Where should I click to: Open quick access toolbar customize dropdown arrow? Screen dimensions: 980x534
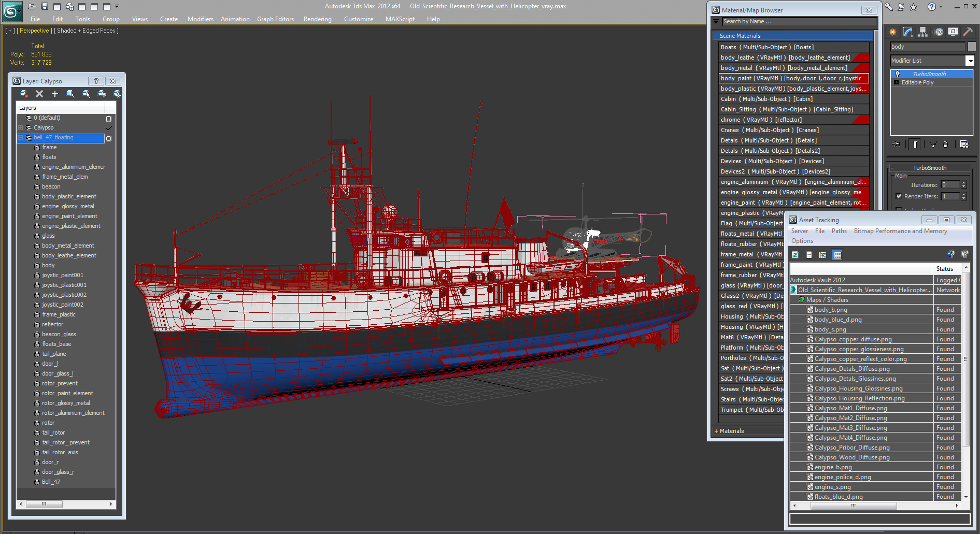click(117, 6)
